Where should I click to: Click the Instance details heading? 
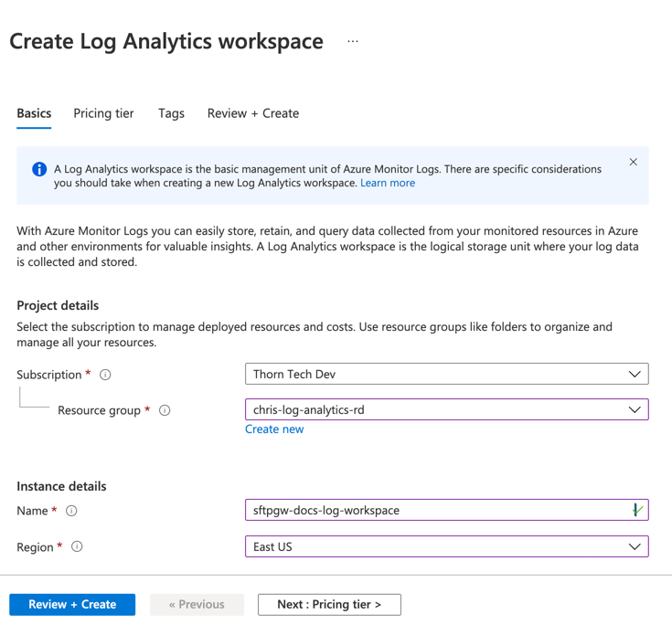(61, 486)
